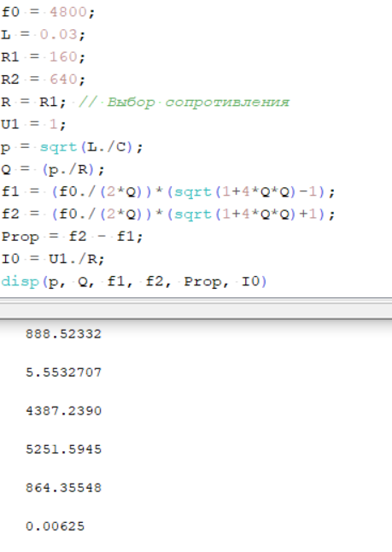Click the line 'Q = (p./R);'
The height and width of the screenshot is (552, 392).
(x=53, y=170)
